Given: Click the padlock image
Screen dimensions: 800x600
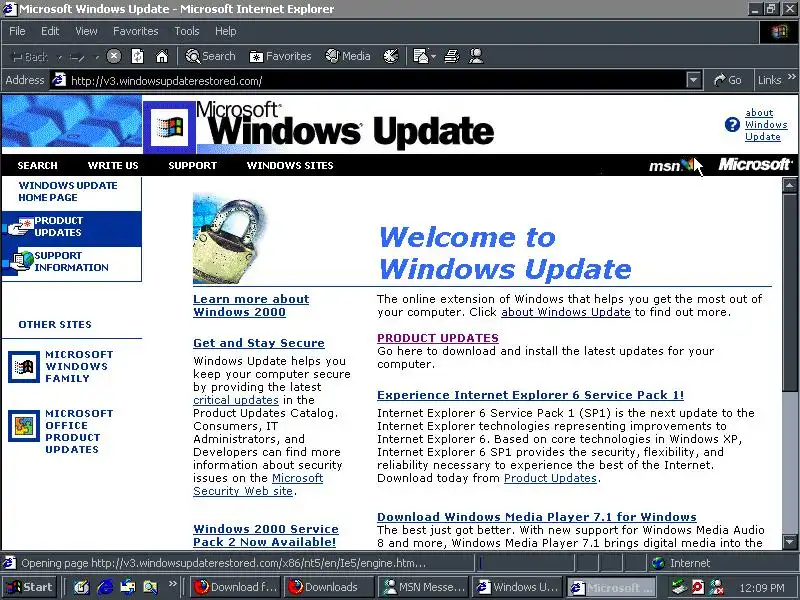Looking at the screenshot, I should (231, 238).
